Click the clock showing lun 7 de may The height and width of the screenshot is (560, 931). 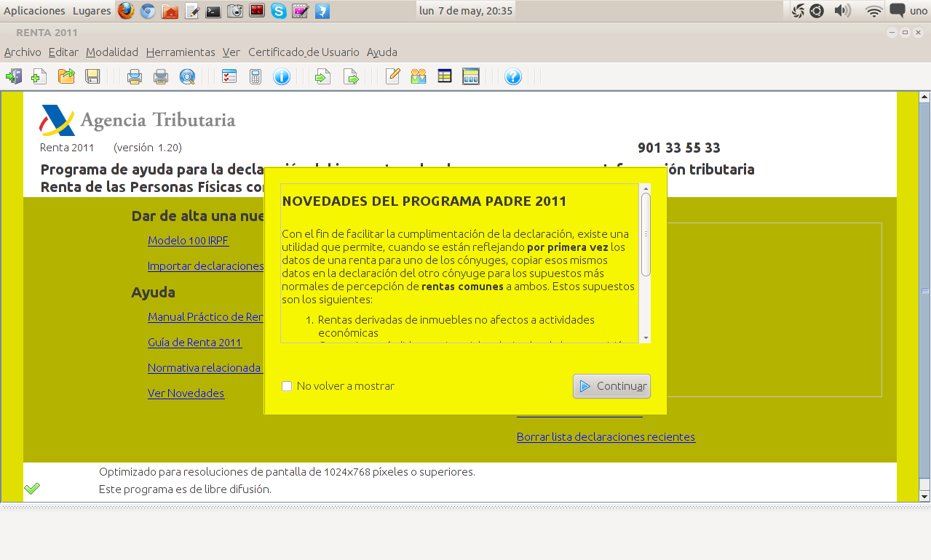click(x=466, y=11)
